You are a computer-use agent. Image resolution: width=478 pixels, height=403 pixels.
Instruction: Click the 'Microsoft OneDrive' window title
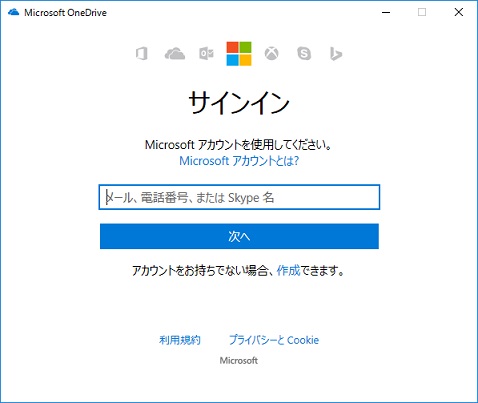[65, 13]
